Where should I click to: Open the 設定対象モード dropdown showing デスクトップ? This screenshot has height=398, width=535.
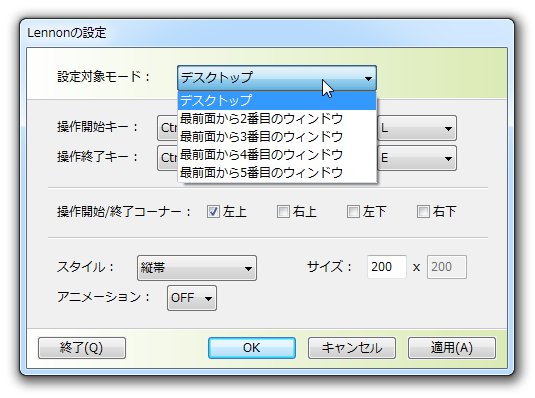(x=277, y=78)
